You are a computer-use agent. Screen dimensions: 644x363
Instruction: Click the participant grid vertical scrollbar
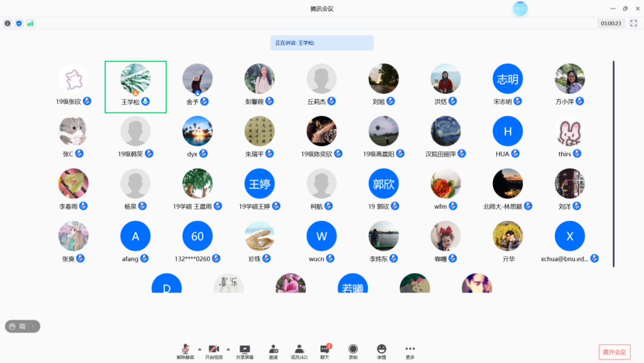pos(614,164)
